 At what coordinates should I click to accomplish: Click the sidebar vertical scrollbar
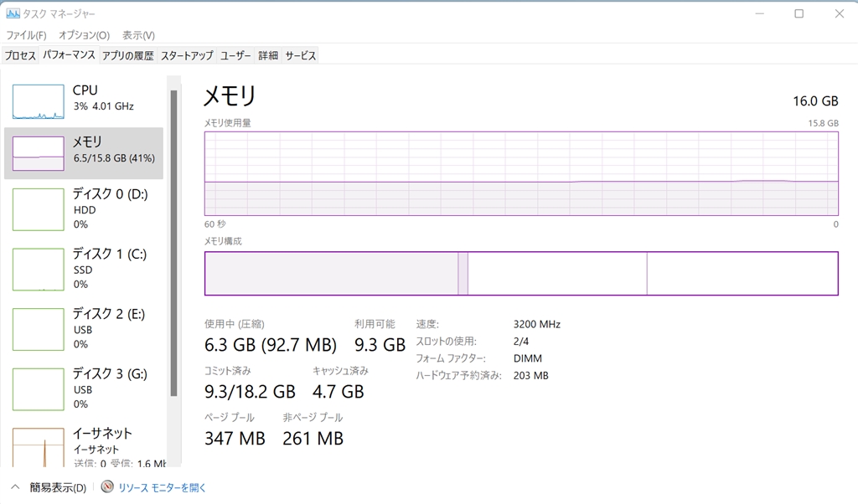[x=173, y=243]
